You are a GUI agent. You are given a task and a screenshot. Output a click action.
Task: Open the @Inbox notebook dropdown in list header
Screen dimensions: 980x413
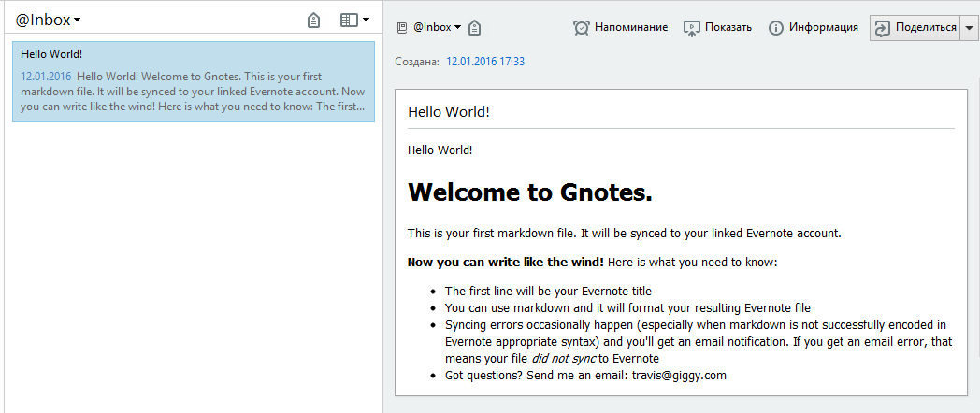pyautogui.click(x=48, y=20)
